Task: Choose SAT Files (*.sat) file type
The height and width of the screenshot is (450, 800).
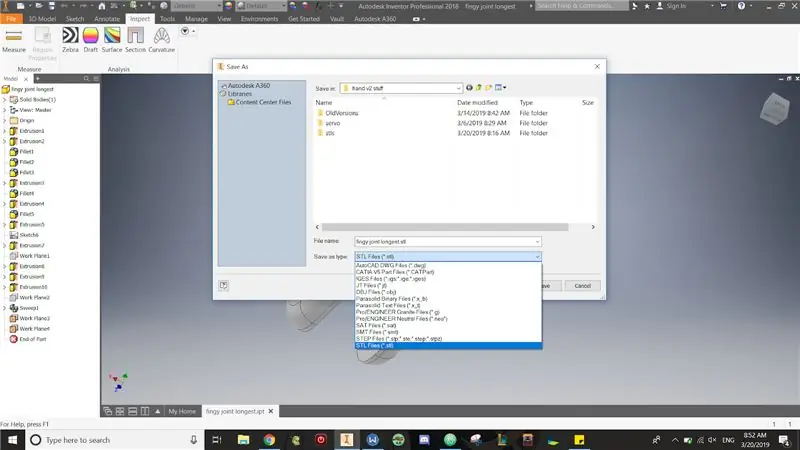Action: (448, 326)
